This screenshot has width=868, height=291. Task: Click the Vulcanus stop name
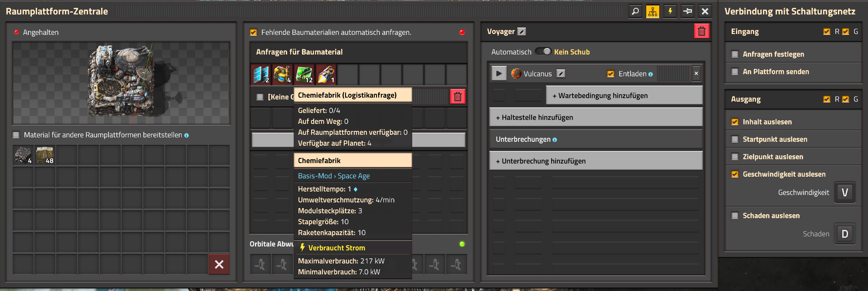pyautogui.click(x=538, y=74)
